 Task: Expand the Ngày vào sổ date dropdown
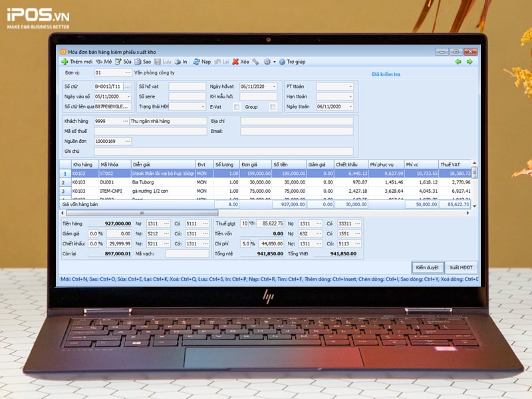pyautogui.click(x=128, y=96)
